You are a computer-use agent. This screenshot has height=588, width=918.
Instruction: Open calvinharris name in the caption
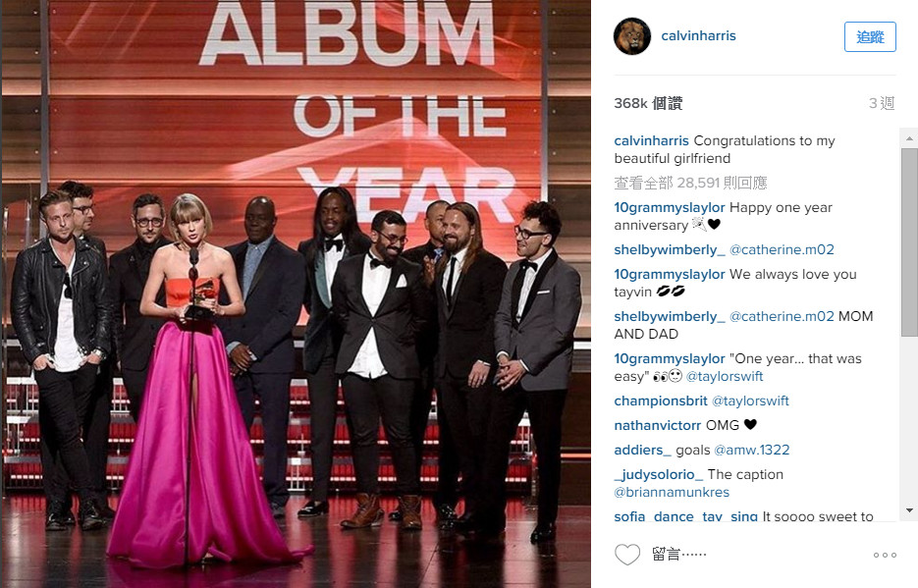(x=651, y=141)
